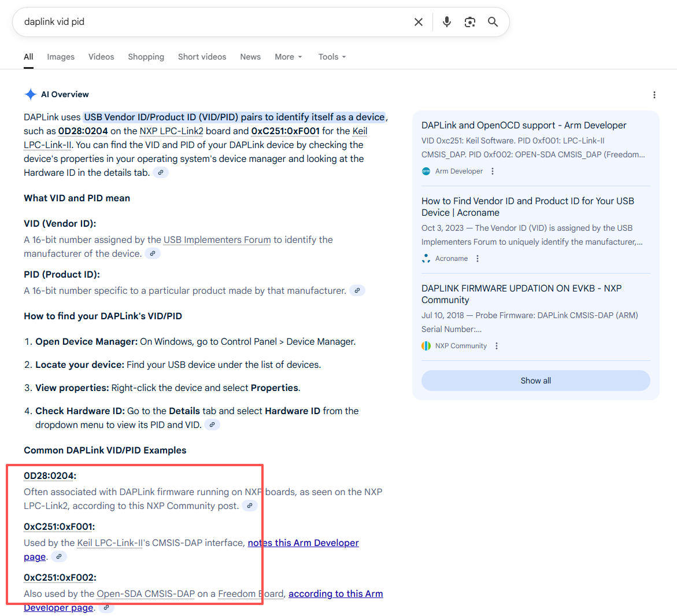Open Google Lens image search icon
Viewport: 677px width, 616px height.
pos(470,22)
